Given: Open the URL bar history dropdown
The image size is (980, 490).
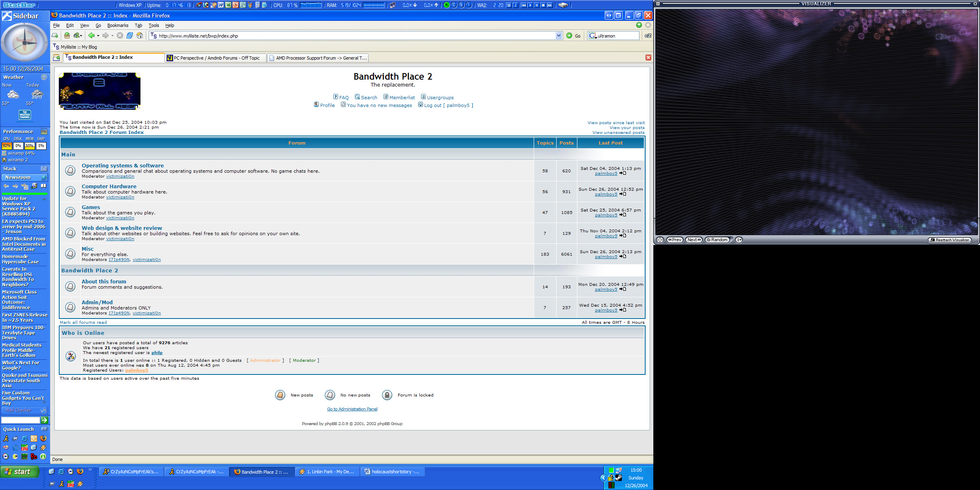Looking at the screenshot, I should [559, 36].
